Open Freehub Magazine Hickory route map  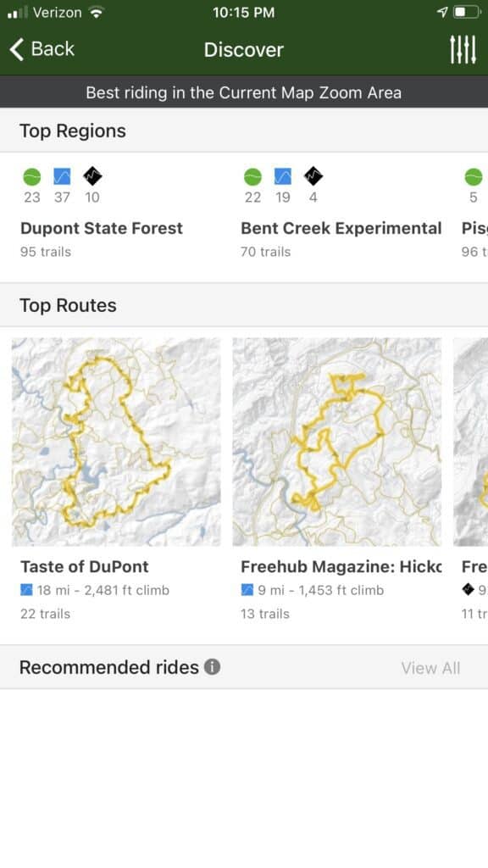tap(337, 442)
